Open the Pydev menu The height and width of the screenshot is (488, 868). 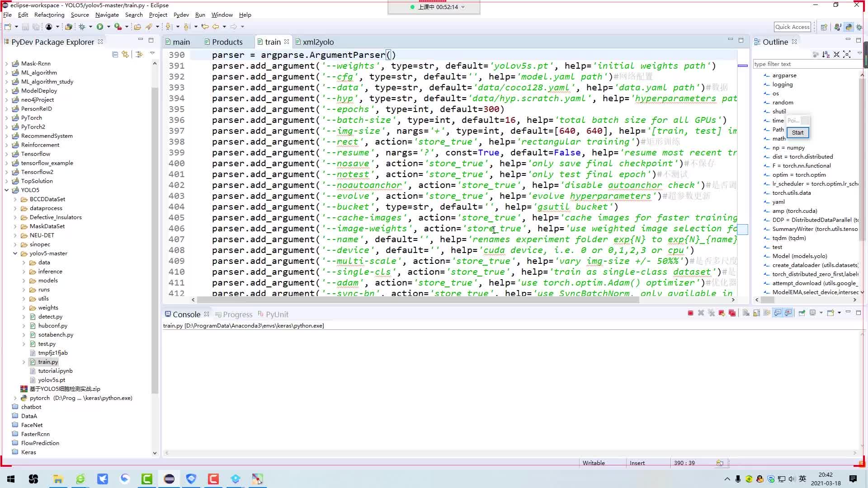coord(181,15)
